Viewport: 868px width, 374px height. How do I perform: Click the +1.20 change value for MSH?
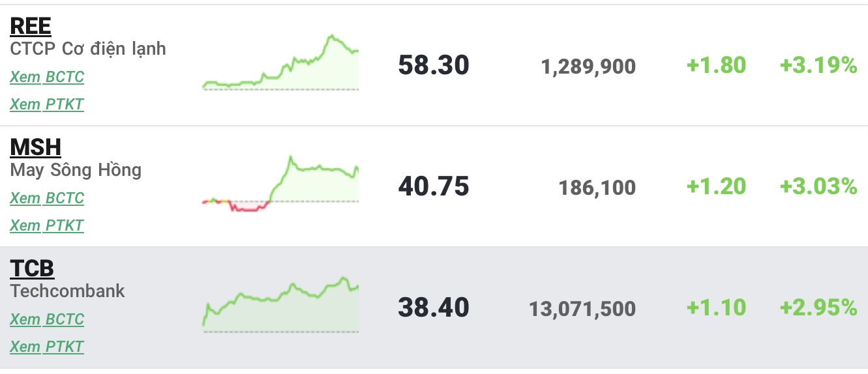pyautogui.click(x=716, y=186)
